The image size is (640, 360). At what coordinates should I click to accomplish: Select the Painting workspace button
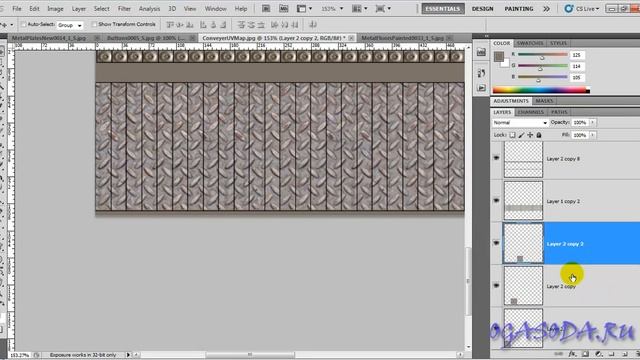pyautogui.click(x=519, y=9)
